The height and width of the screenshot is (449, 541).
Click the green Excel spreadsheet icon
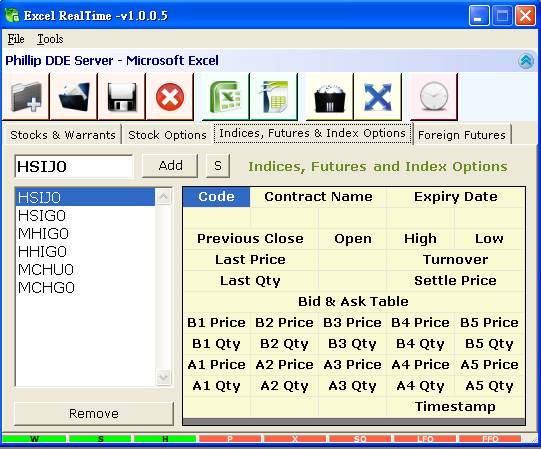point(225,97)
